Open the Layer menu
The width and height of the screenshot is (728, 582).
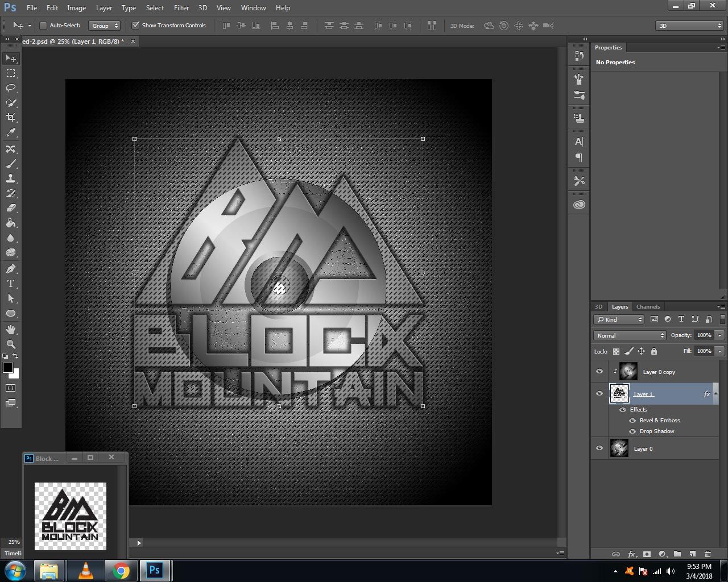click(104, 8)
